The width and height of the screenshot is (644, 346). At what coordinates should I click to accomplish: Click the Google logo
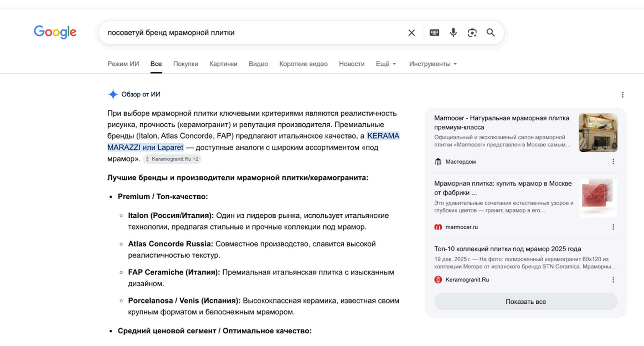point(55,32)
